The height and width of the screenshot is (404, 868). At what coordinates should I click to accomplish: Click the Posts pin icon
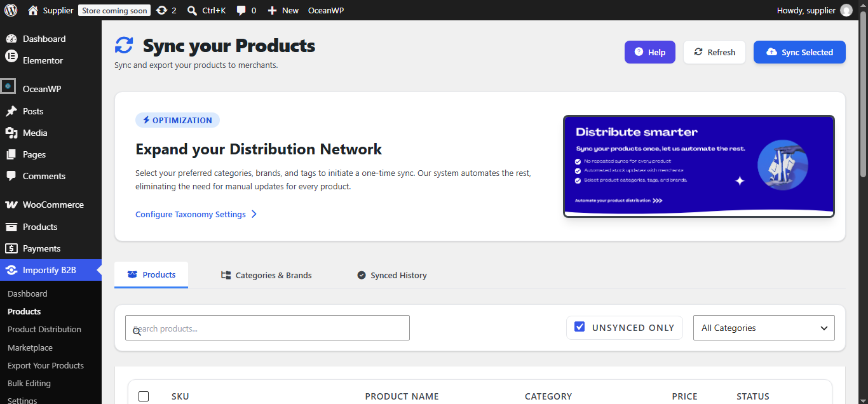(x=11, y=111)
